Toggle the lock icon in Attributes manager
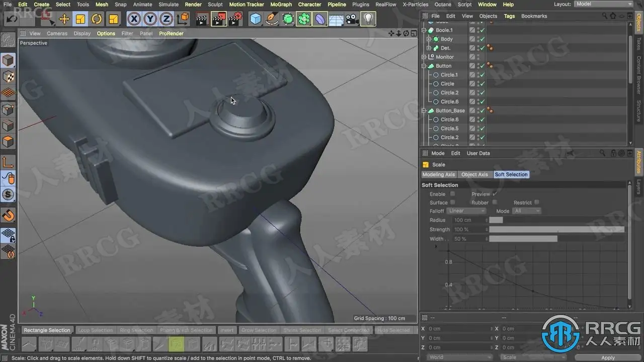This screenshot has width=644, height=362. (x=614, y=153)
